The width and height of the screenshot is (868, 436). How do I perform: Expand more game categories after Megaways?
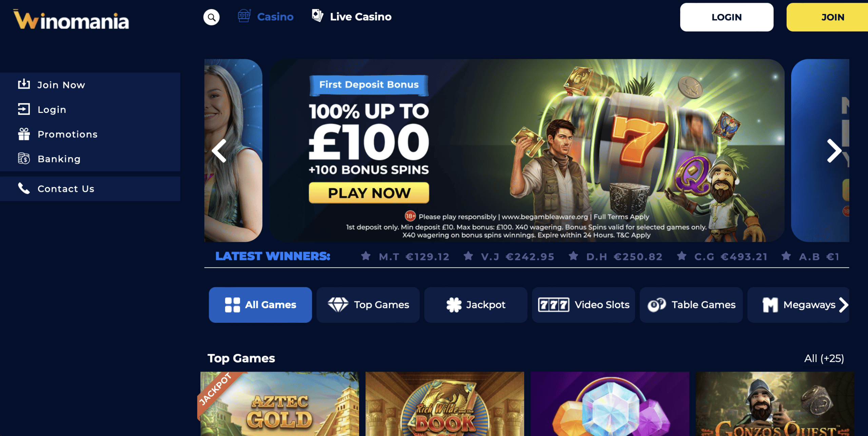click(x=844, y=305)
